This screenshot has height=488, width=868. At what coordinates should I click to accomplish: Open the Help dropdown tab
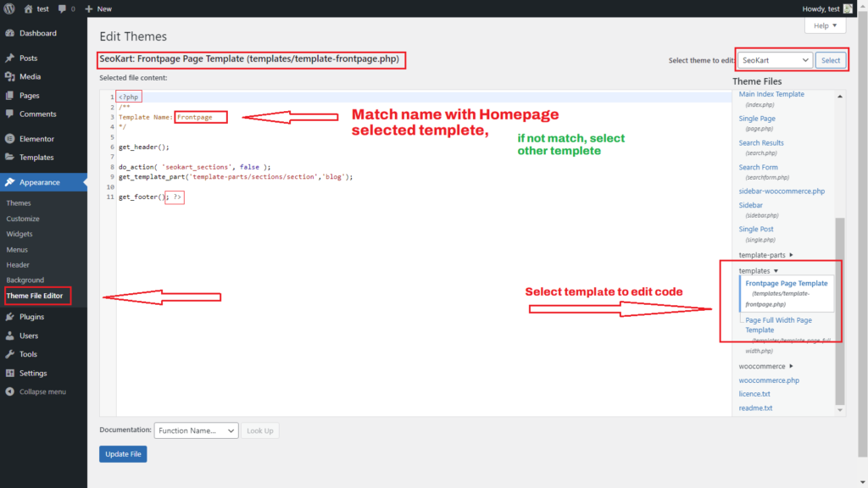[825, 25]
